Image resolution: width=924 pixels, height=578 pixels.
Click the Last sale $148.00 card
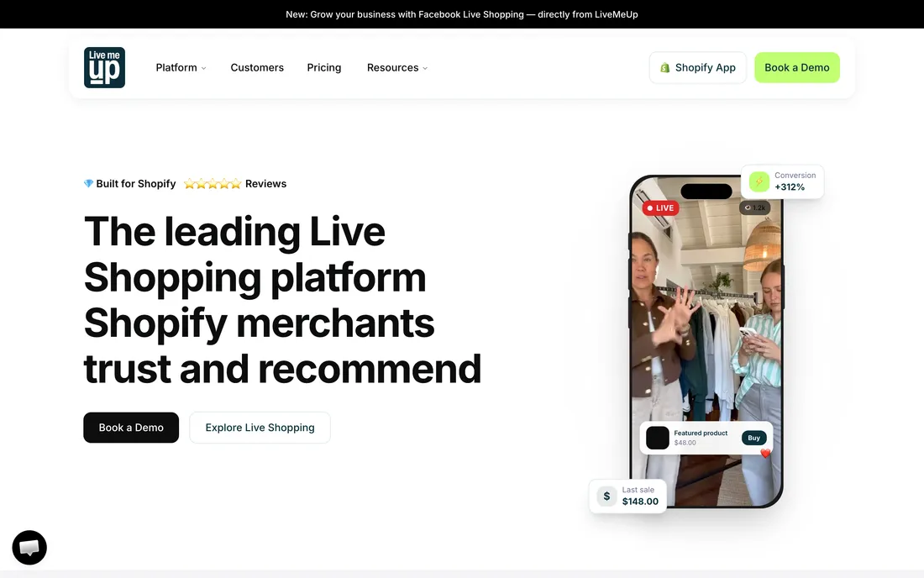(x=628, y=497)
